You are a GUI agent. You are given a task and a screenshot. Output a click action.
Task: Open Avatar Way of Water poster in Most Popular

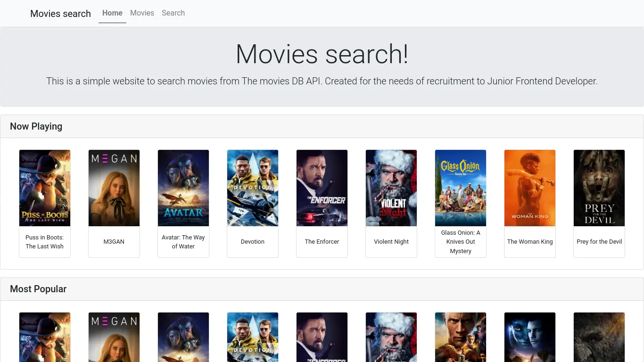(x=183, y=337)
